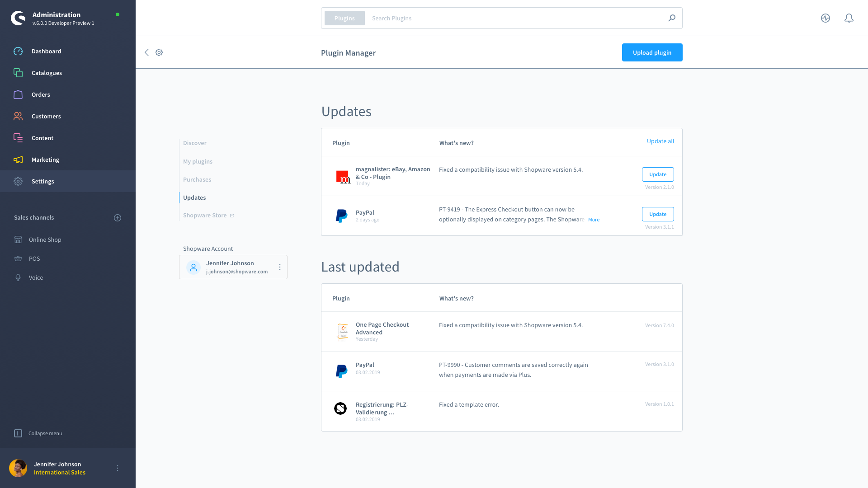Click the Content icon in sidebar
The image size is (868, 488).
tap(18, 138)
